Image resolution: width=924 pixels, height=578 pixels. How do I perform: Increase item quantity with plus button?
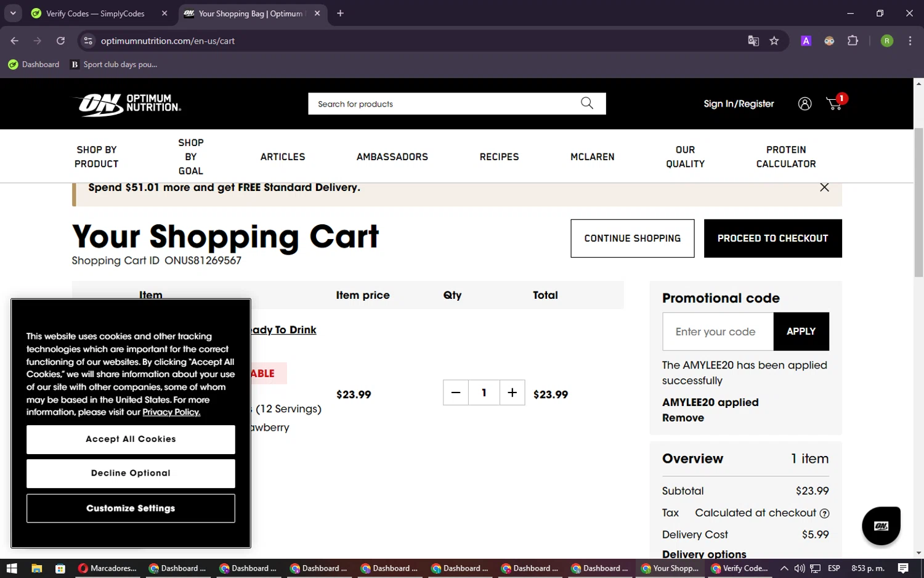(512, 393)
